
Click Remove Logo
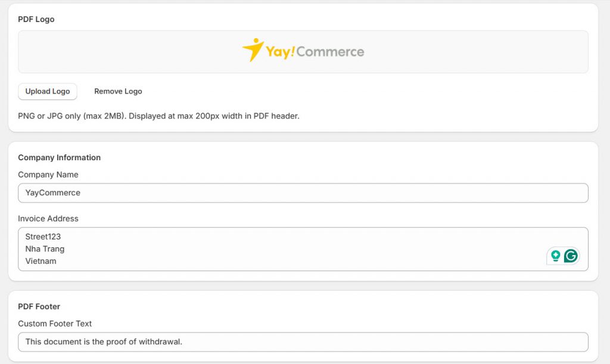118,91
